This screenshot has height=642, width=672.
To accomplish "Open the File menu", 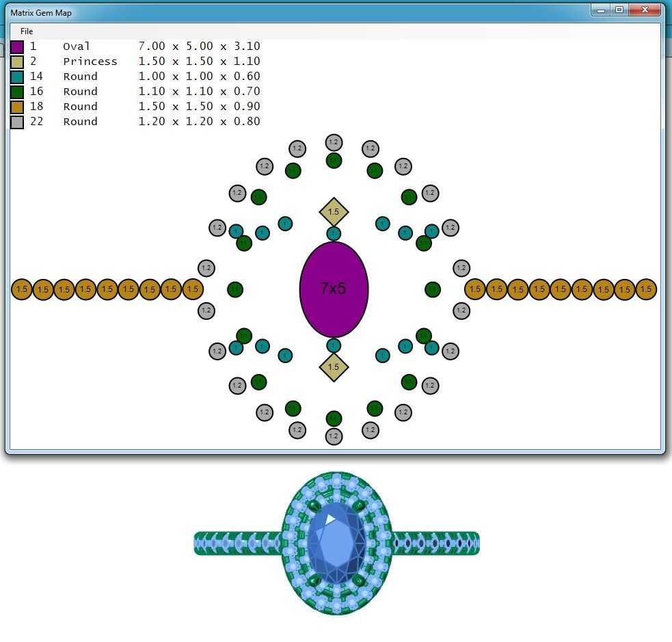I will (x=27, y=31).
